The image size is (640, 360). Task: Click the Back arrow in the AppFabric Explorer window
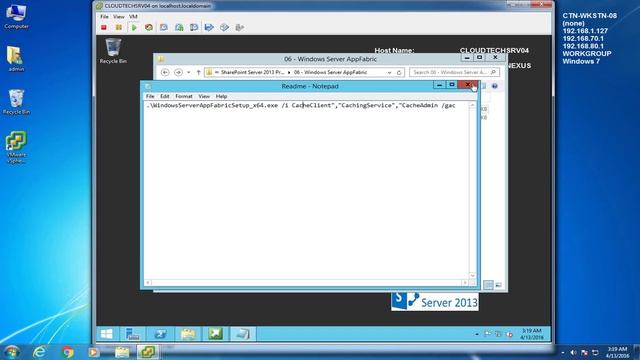pyautogui.click(x=165, y=72)
